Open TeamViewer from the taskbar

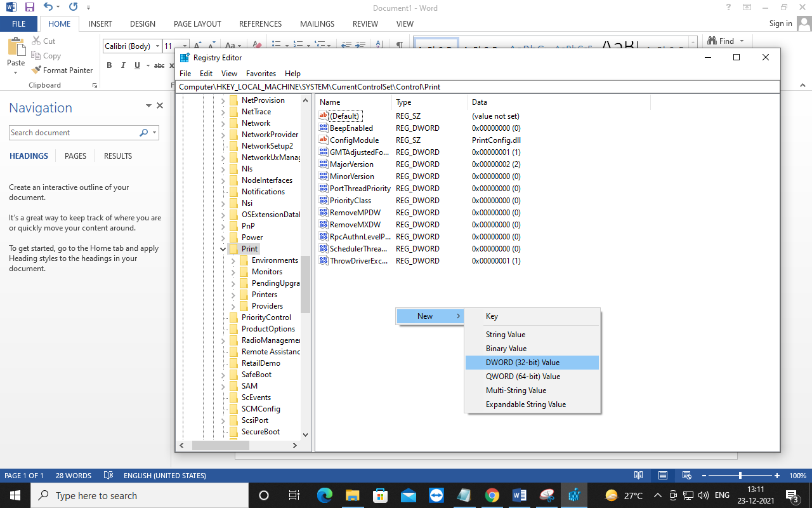coord(436,495)
